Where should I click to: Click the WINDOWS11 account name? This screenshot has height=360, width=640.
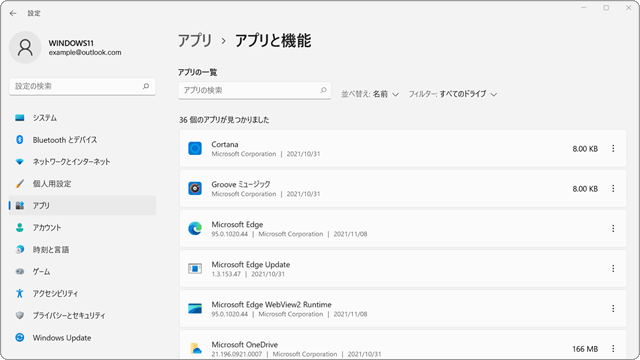coord(71,43)
